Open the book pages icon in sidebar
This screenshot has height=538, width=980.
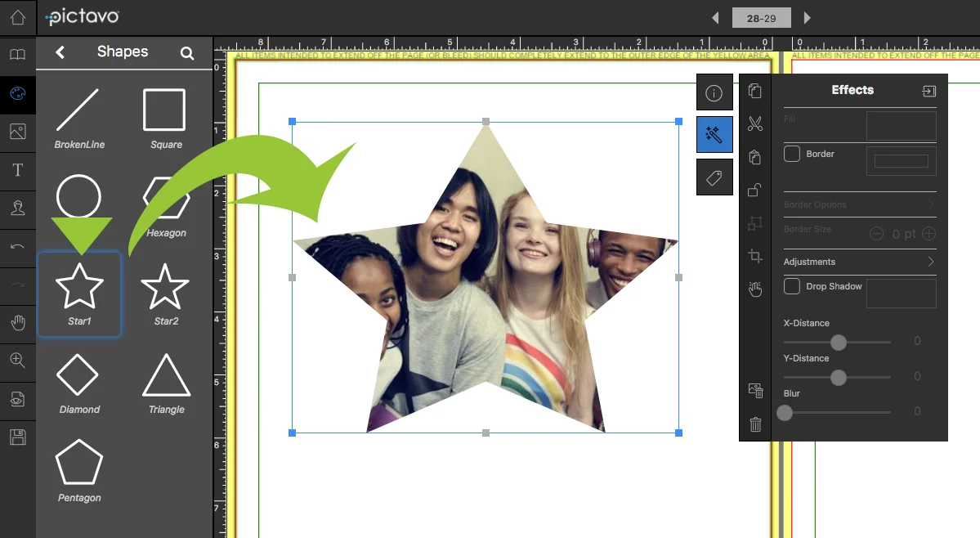[x=17, y=55]
